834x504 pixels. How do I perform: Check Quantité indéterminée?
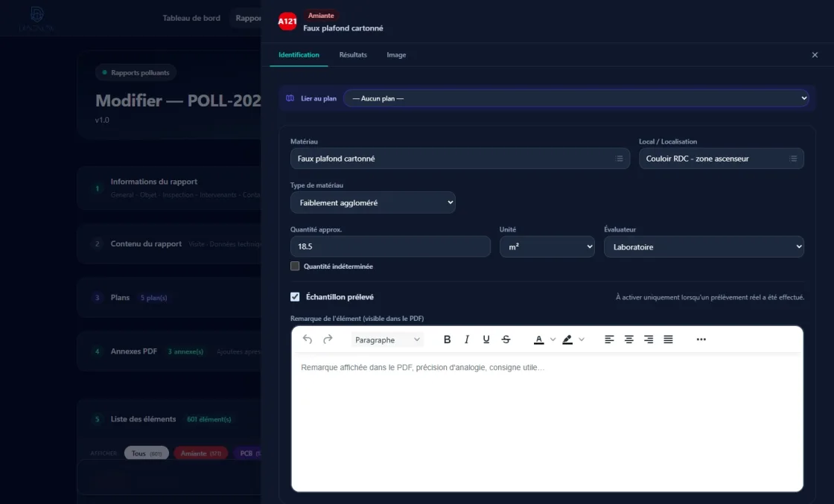pyautogui.click(x=295, y=266)
